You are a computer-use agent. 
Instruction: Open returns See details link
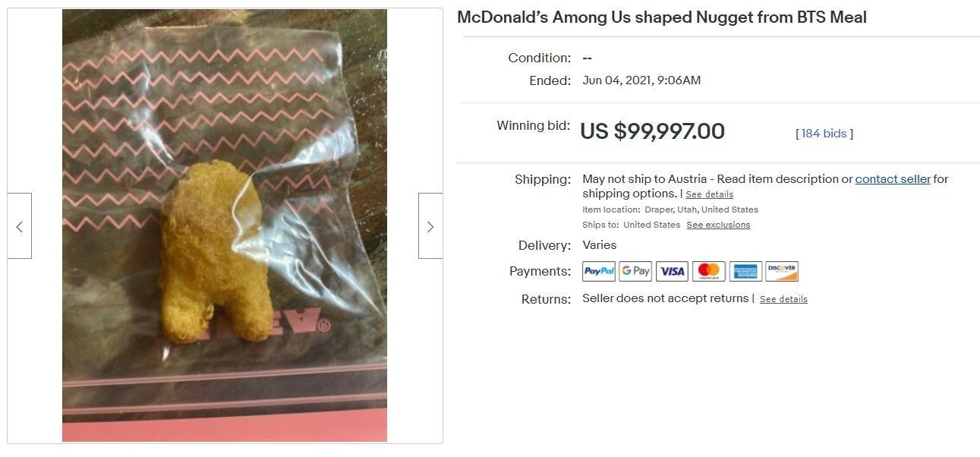click(783, 299)
